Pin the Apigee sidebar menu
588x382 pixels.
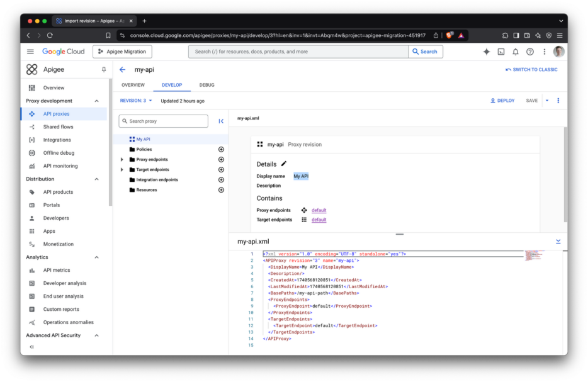pos(104,69)
